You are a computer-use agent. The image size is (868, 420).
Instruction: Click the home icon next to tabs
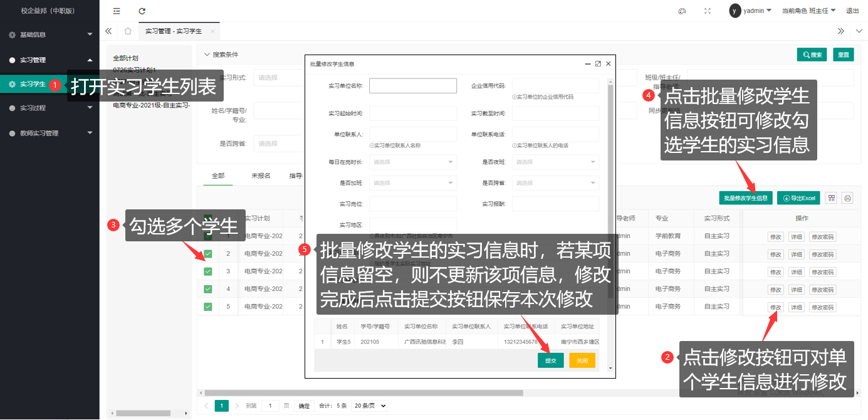tap(129, 31)
